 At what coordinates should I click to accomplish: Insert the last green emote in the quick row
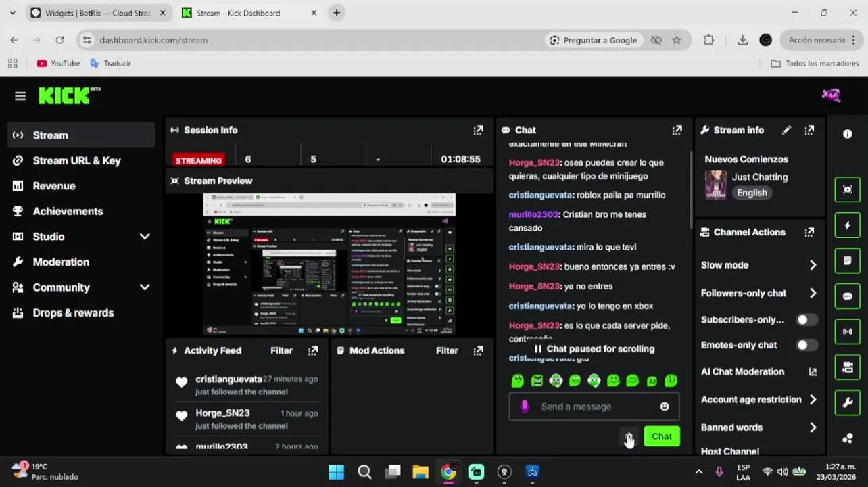[x=671, y=381]
